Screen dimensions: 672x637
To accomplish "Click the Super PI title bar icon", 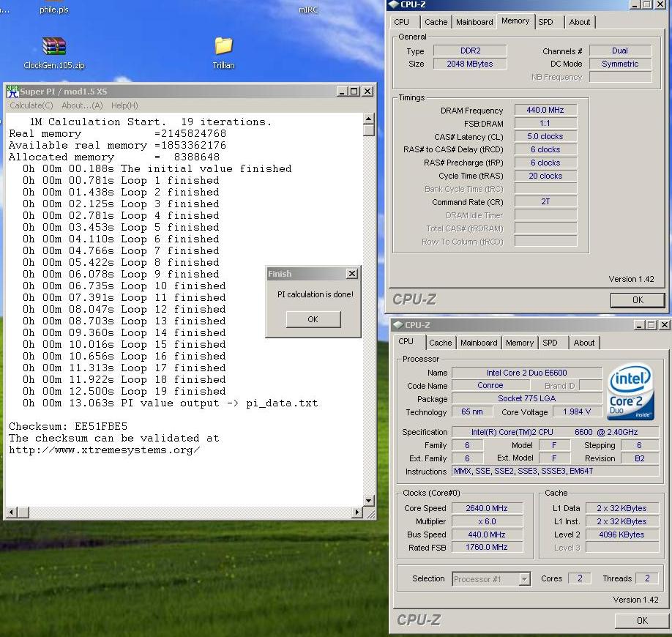I will pos(12,92).
